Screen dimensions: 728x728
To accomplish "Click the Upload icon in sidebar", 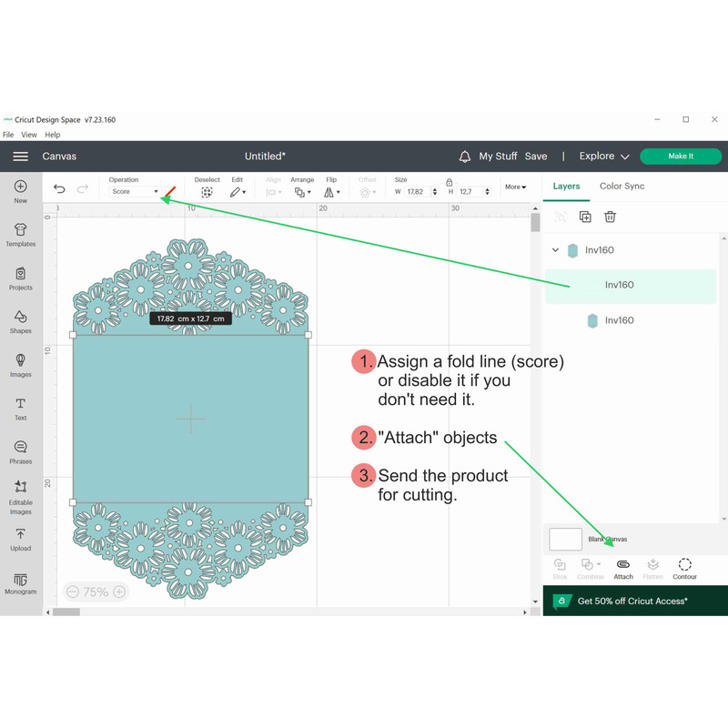I will [x=20, y=539].
